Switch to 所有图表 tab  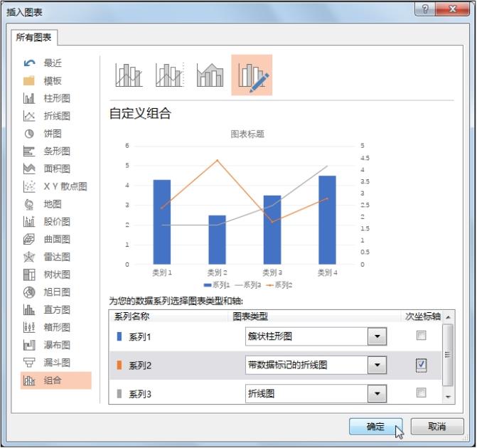(35, 38)
